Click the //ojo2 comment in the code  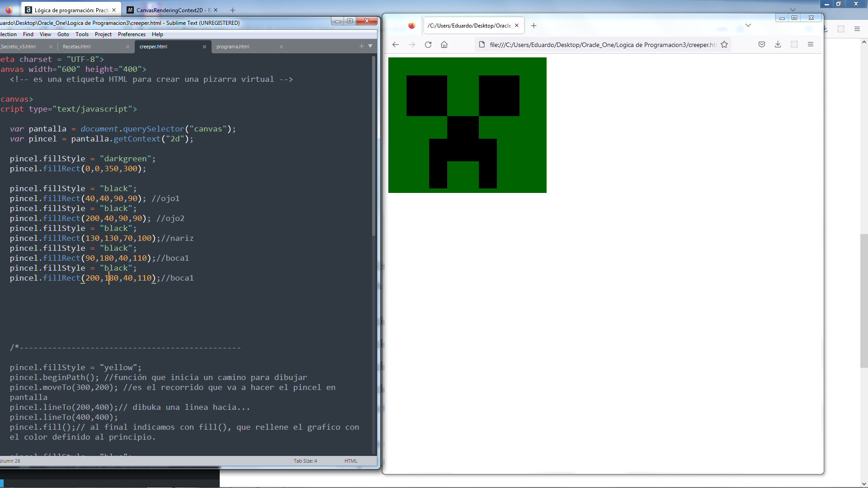pyautogui.click(x=170, y=218)
